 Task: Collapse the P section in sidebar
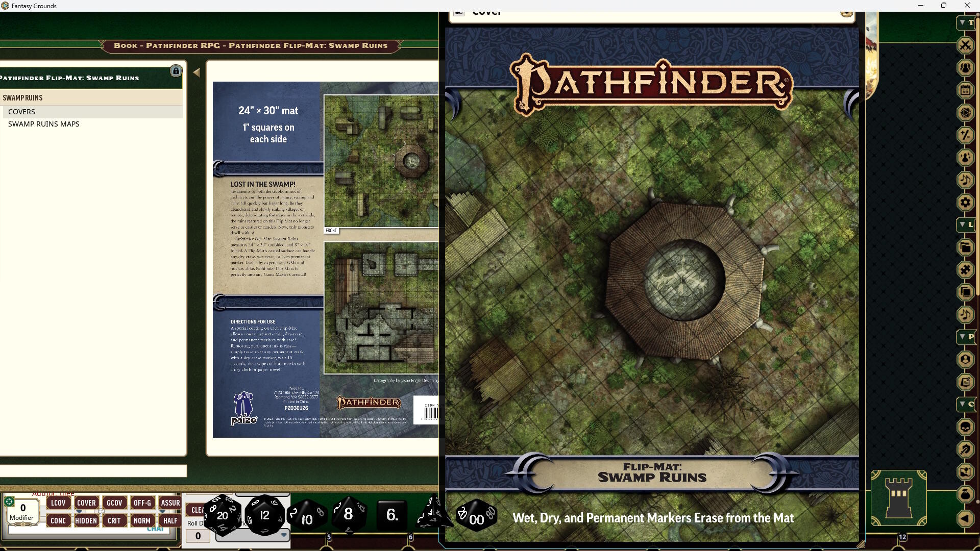(x=966, y=337)
